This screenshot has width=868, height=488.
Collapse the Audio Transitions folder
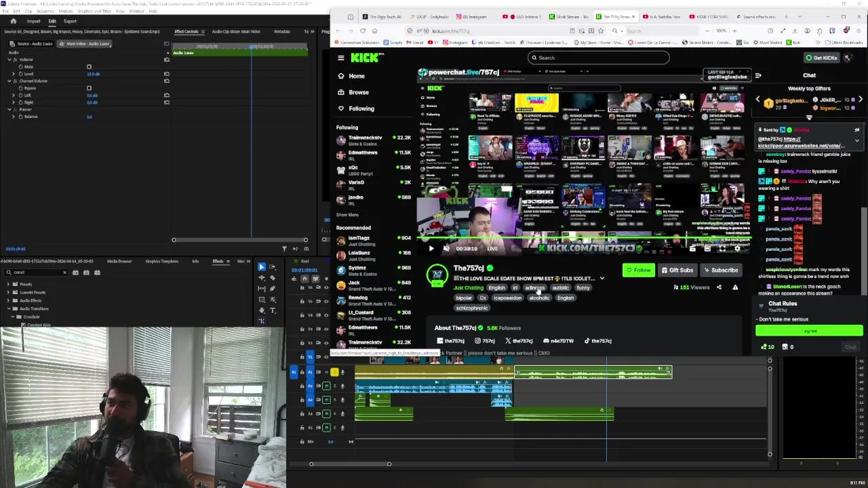click(x=9, y=309)
